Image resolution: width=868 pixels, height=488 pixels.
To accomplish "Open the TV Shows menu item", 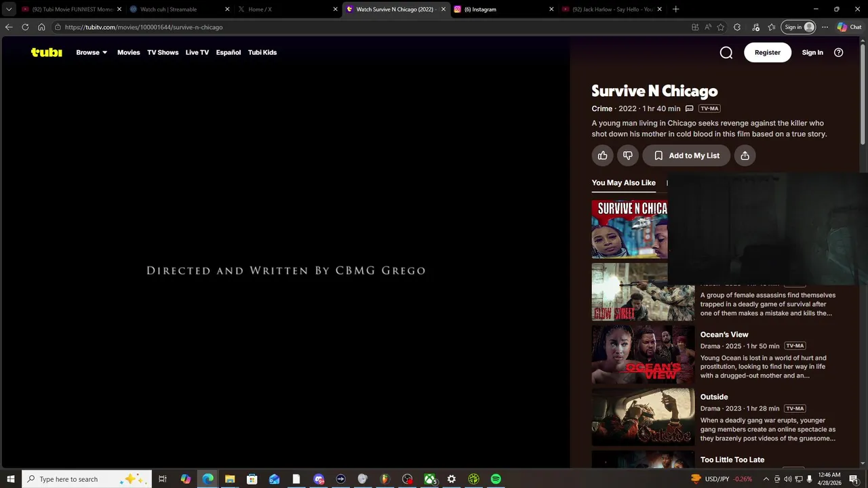I will coord(163,52).
